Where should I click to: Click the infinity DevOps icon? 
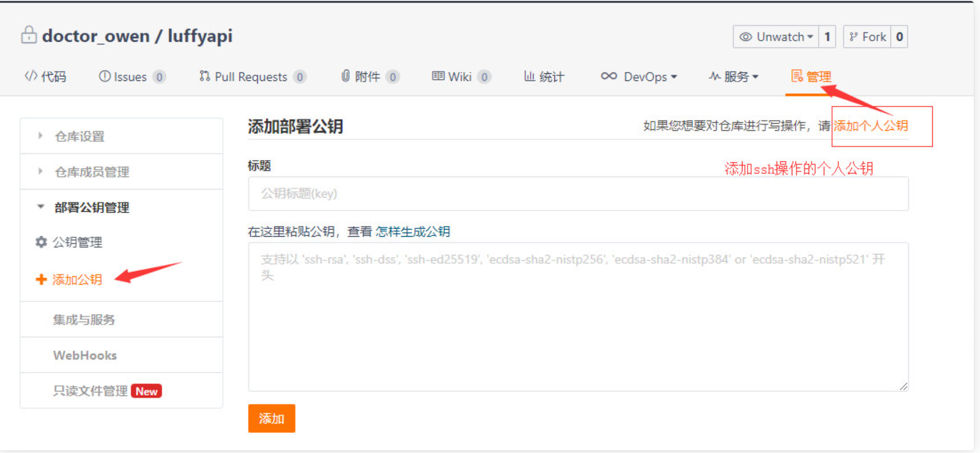[x=609, y=76]
